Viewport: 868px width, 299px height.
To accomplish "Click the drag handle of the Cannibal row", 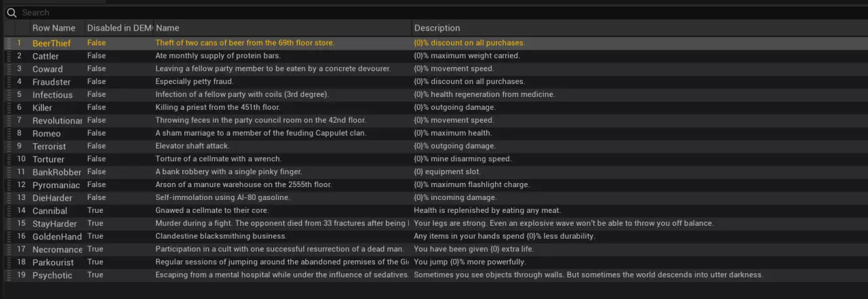I will (9, 211).
